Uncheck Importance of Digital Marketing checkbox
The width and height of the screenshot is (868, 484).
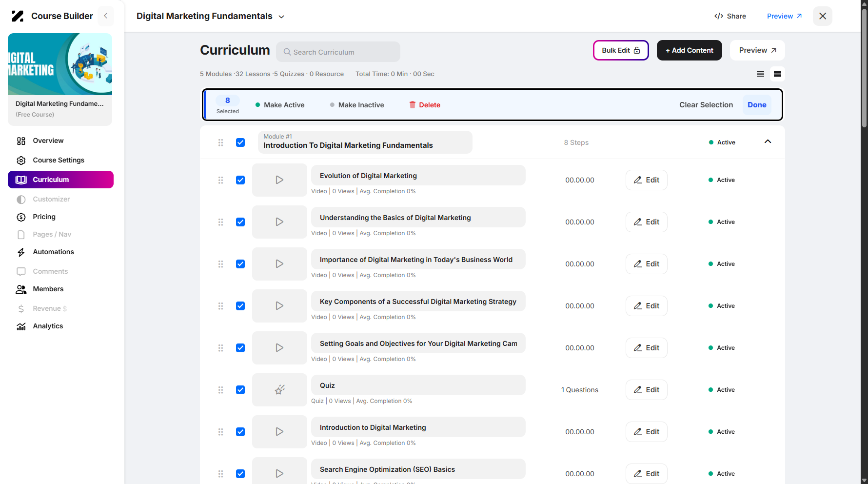pos(240,264)
